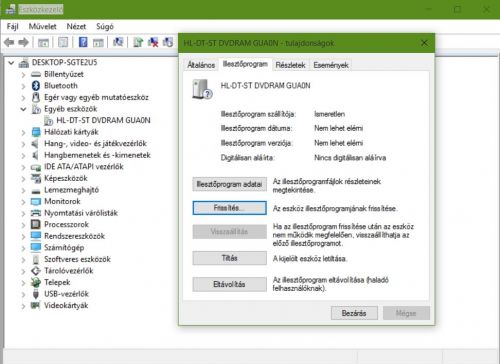Click the large device icon in the properties dialog
This screenshot has width=500, height=364.
coord(202,89)
